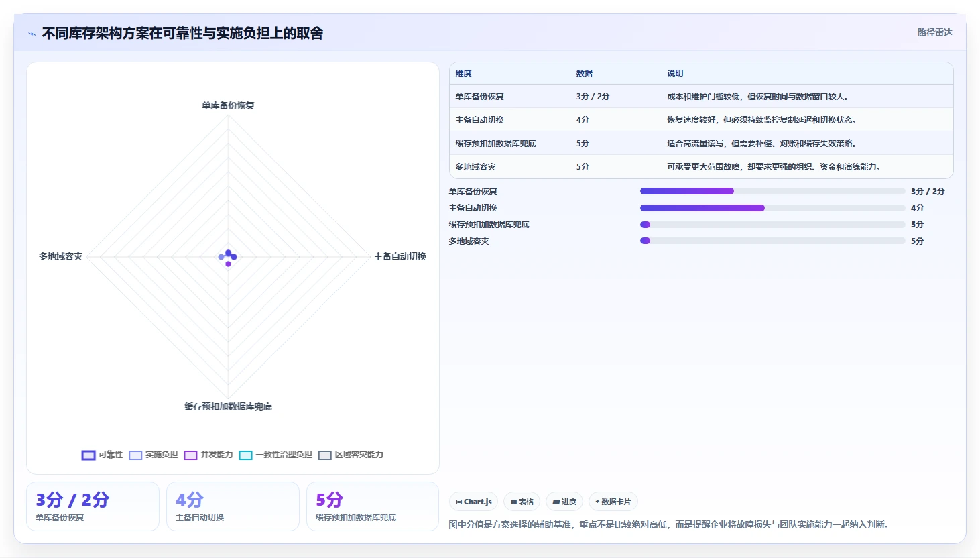Select the 数据 column header

[x=584, y=74]
